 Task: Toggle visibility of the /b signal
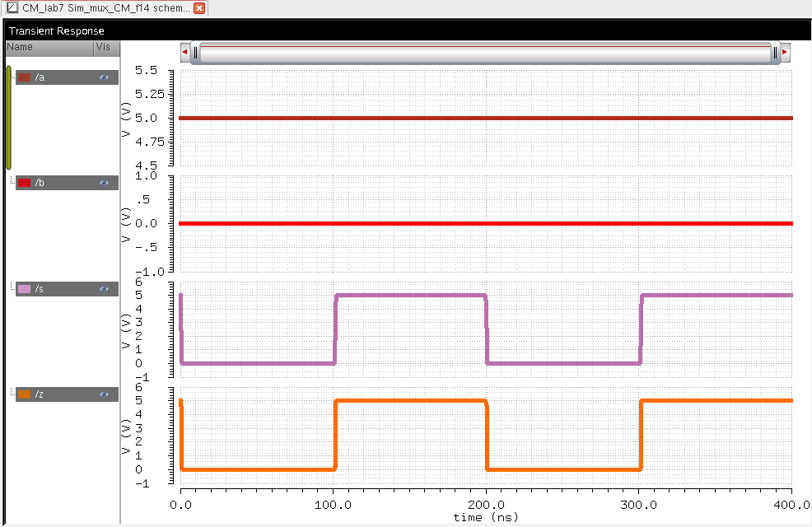[x=104, y=183]
